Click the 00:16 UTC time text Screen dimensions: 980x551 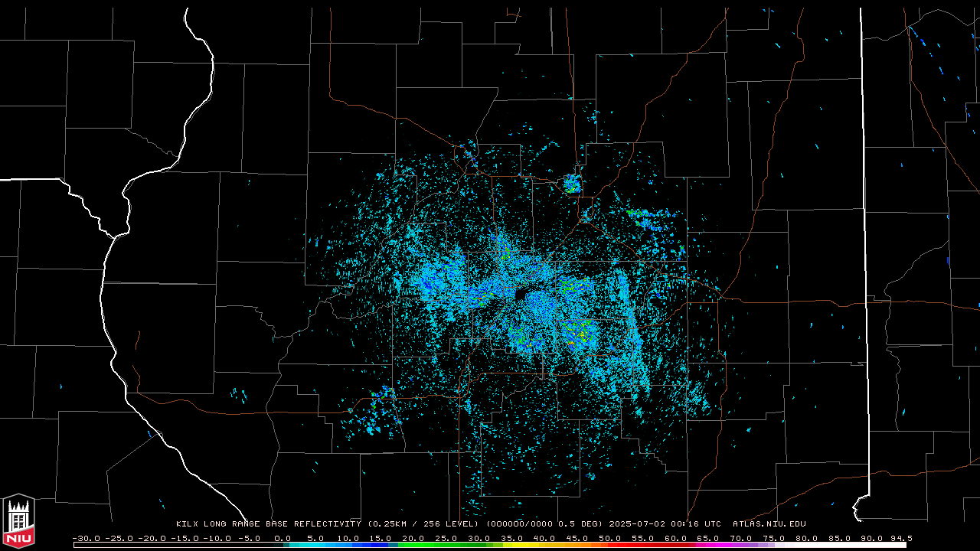696,524
